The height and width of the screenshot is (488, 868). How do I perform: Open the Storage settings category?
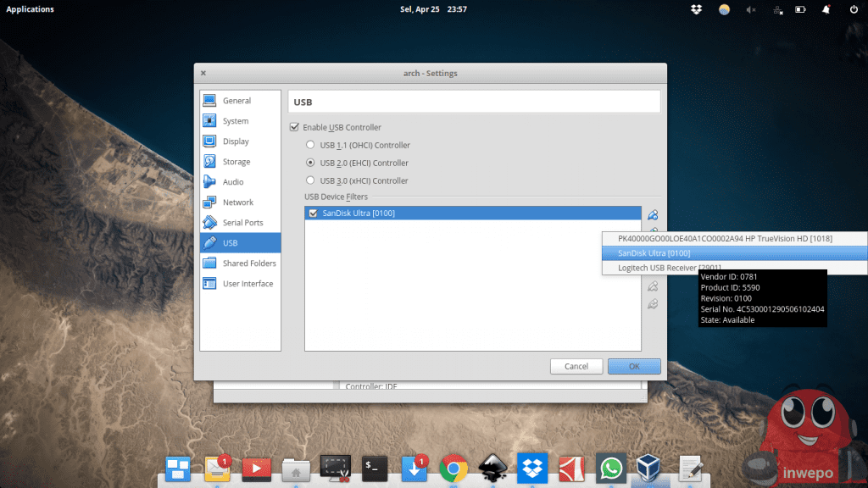tap(236, 162)
